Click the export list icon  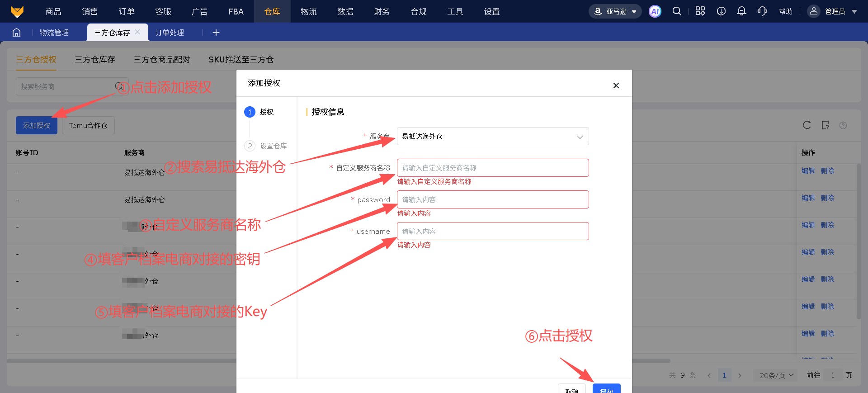click(x=825, y=125)
